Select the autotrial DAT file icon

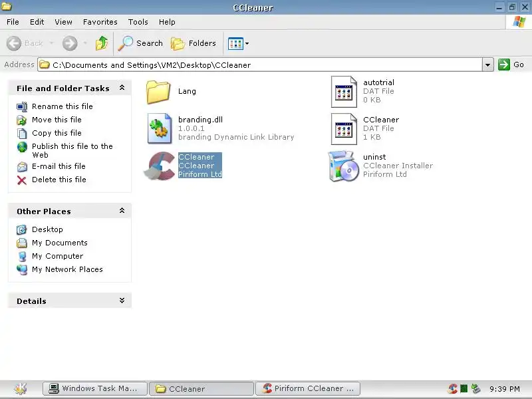pos(344,92)
